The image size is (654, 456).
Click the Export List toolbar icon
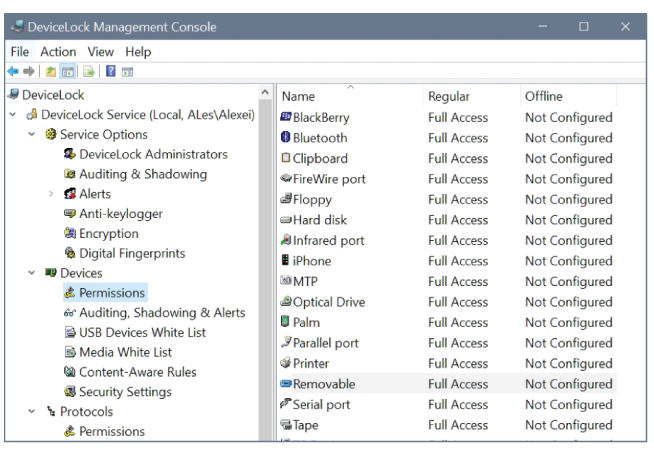(x=89, y=71)
